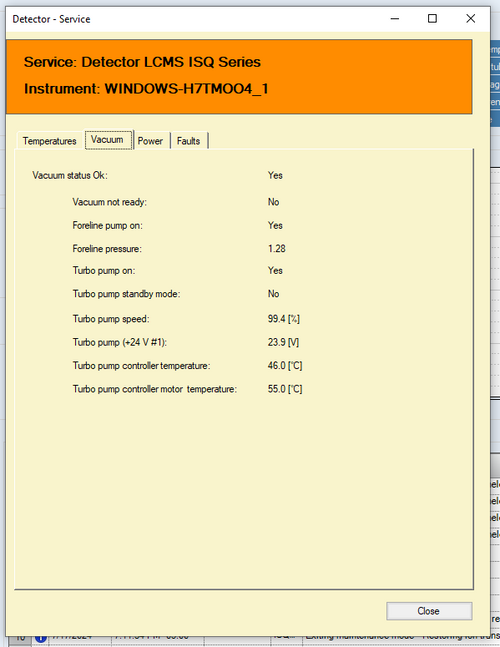Click the 'Vacuum not ready:' label
Image resolution: width=500 pixels, height=647 pixels.
point(109,202)
